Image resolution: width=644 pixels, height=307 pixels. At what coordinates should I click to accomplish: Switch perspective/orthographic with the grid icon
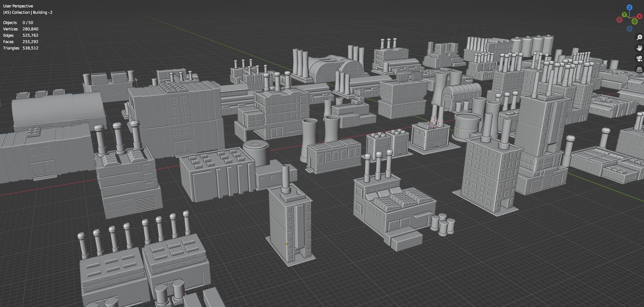click(639, 69)
